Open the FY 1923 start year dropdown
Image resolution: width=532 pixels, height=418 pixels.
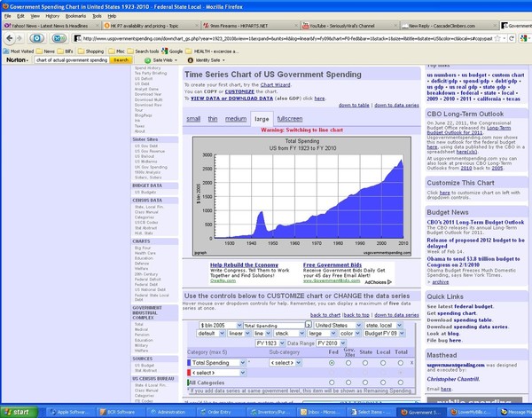(270, 343)
